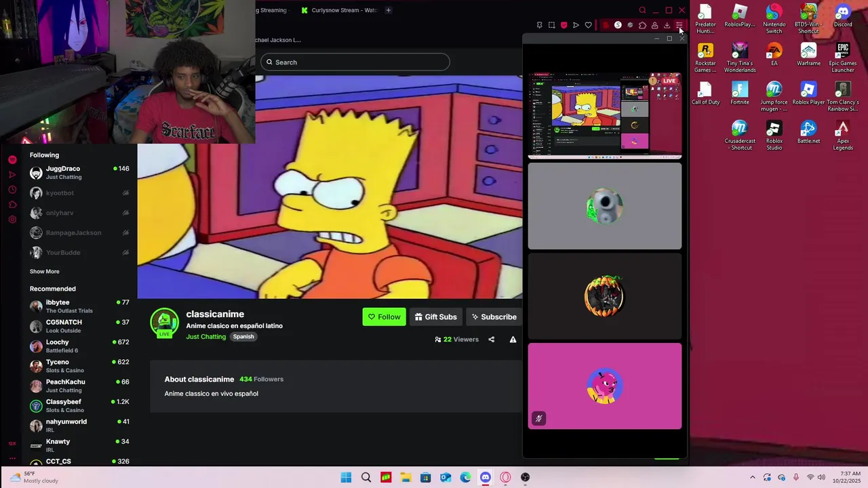Open sidebar extensions cube icon
Viewport: 868px width, 488px height.
tap(12, 205)
